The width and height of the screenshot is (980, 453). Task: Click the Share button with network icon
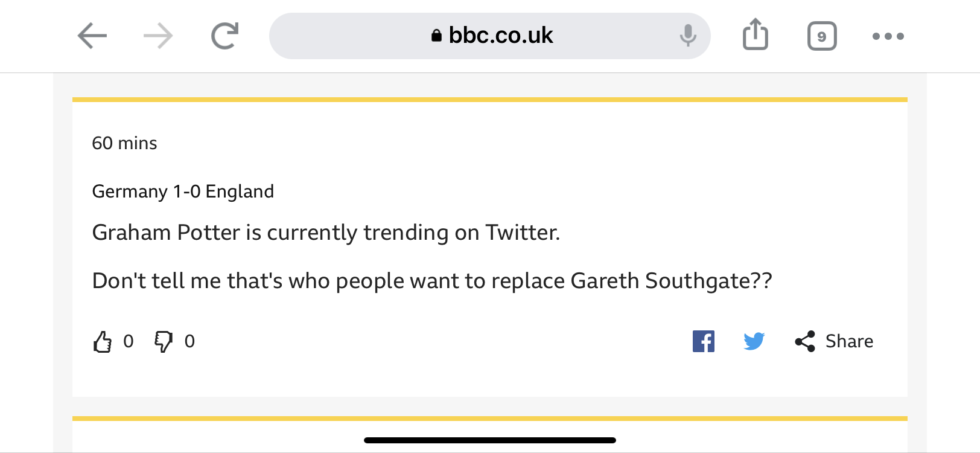click(x=834, y=341)
